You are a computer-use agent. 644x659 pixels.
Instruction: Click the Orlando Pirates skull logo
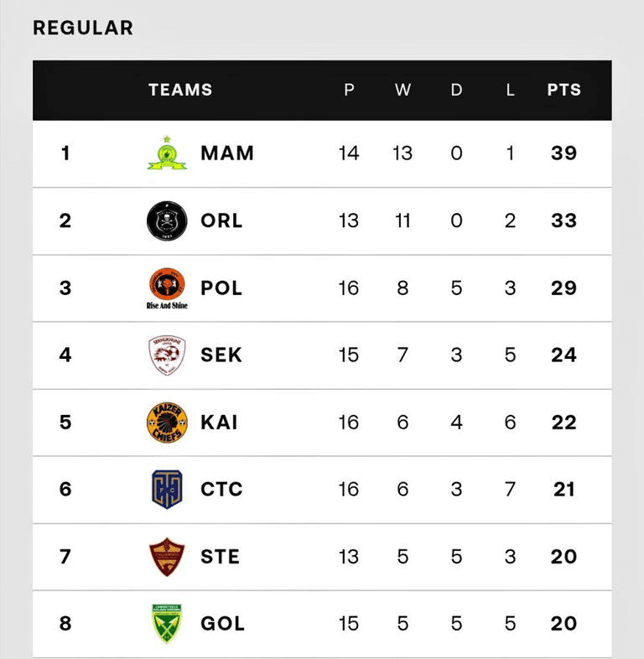pyautogui.click(x=167, y=221)
